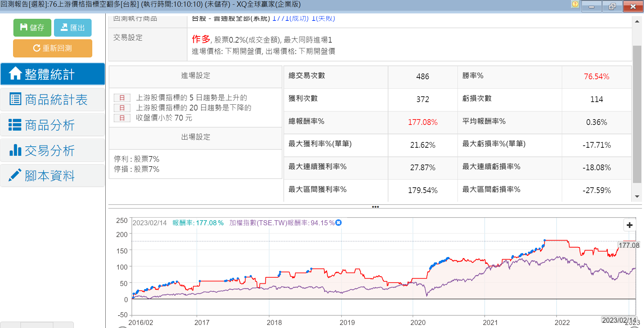Click 日 frequency icon for the 20 日趨勢 condition
Viewport: 644px width, 328px height.
[x=122, y=108]
